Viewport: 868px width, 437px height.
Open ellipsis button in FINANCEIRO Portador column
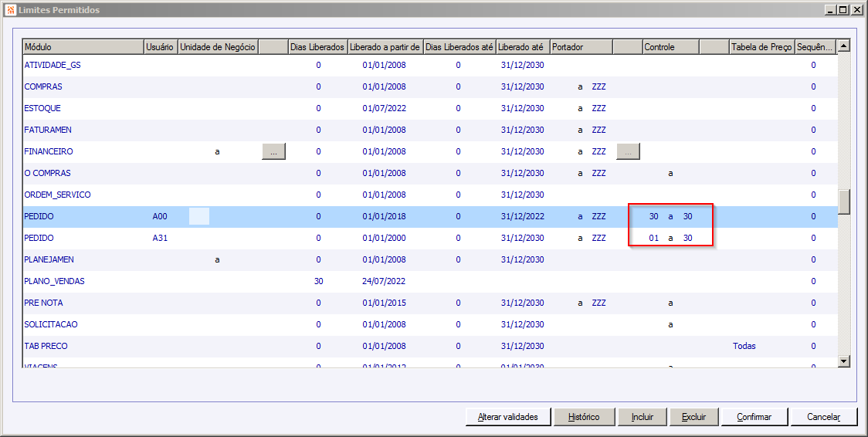click(x=628, y=151)
